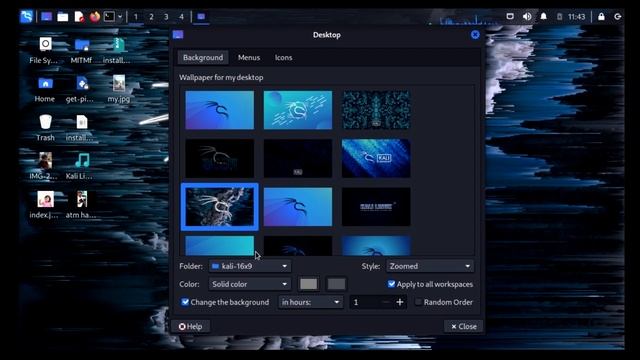Screen dimensions: 640x360
Task: Switch to workspace 4
Action: 181,17
